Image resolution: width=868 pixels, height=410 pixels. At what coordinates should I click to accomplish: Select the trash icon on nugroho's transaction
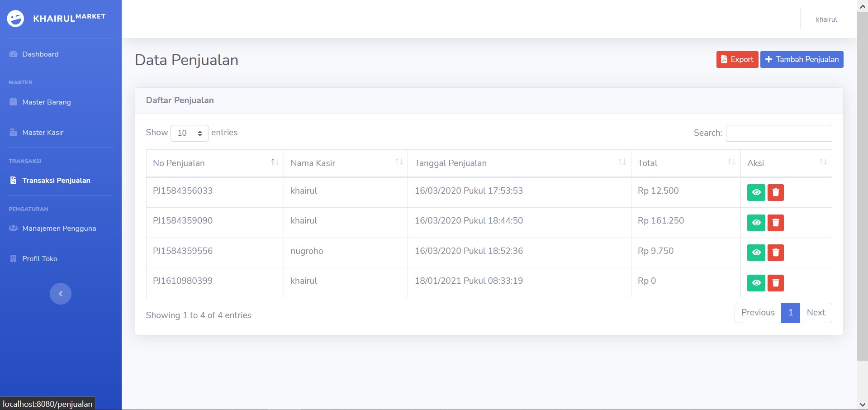[x=776, y=253]
